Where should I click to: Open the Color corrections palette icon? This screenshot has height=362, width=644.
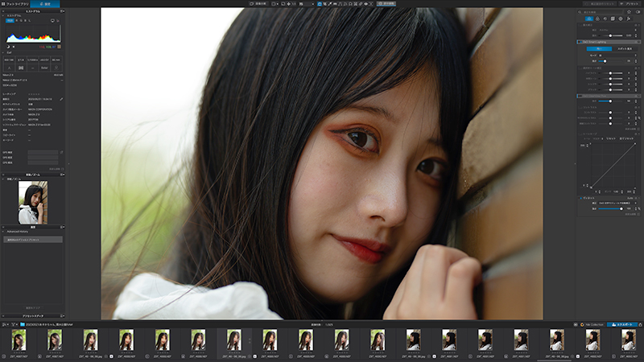coord(597,19)
